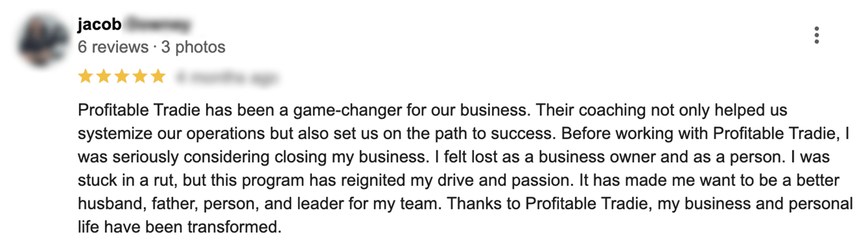
Task: Click the third gold rating star
Action: (x=121, y=77)
